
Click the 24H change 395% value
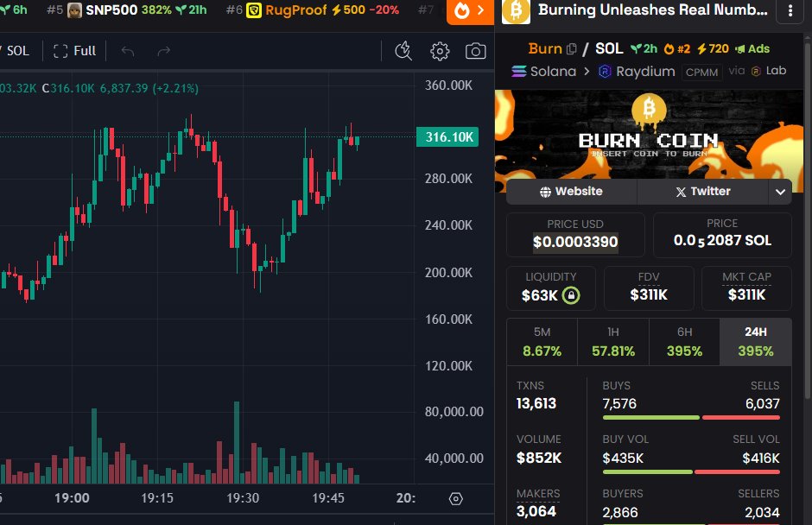pyautogui.click(x=756, y=351)
